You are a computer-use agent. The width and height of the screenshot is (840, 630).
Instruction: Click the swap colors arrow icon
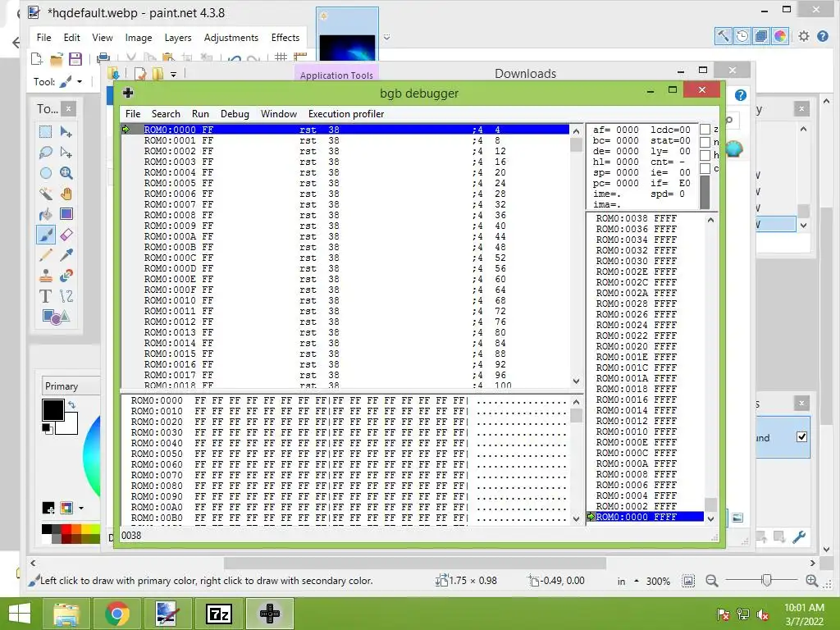click(x=72, y=405)
